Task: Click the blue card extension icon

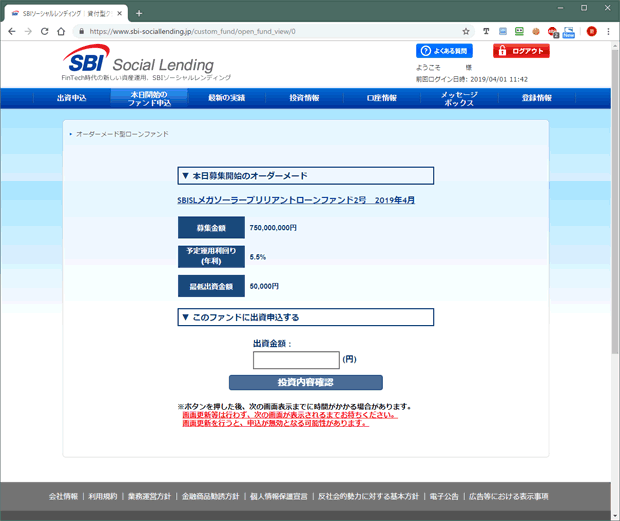Action: pyautogui.click(x=503, y=31)
